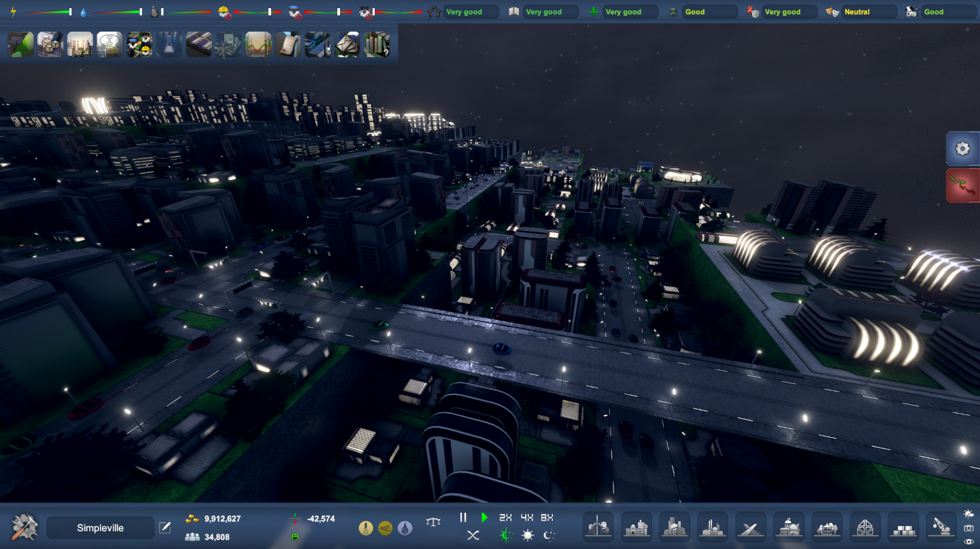Screen dimensions: 980x549
Task: Open the industrial factory build menu
Action: (x=713, y=527)
